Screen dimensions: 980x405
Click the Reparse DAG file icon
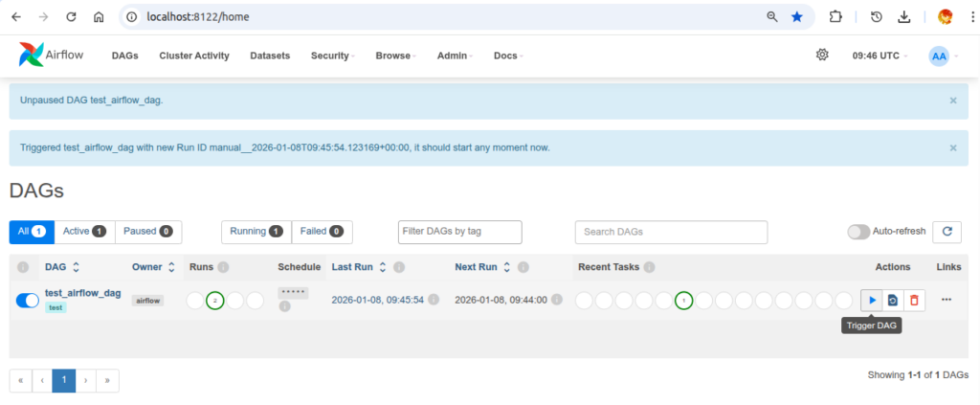[893, 301]
